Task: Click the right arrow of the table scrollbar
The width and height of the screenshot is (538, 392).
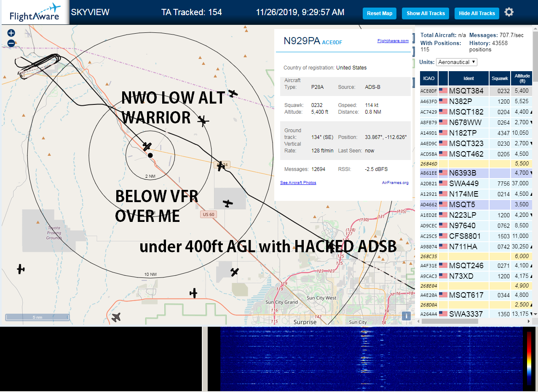Action: (x=530, y=321)
